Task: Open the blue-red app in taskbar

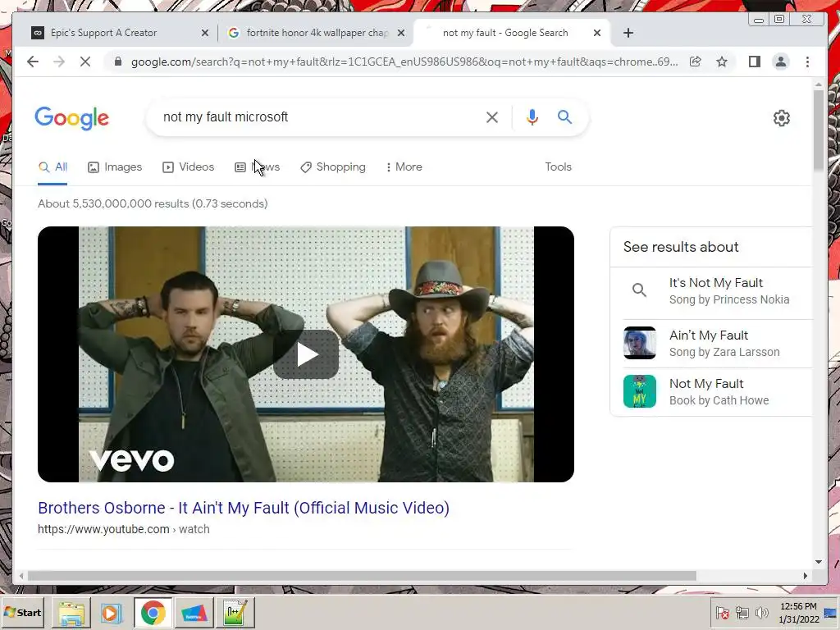Action: tap(194, 613)
